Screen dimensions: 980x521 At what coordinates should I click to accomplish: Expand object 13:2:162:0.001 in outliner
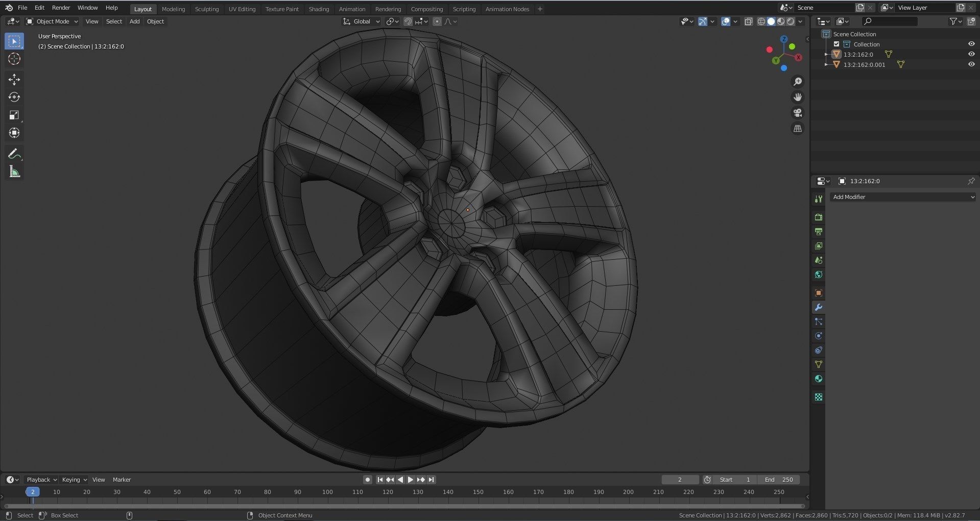click(x=826, y=64)
